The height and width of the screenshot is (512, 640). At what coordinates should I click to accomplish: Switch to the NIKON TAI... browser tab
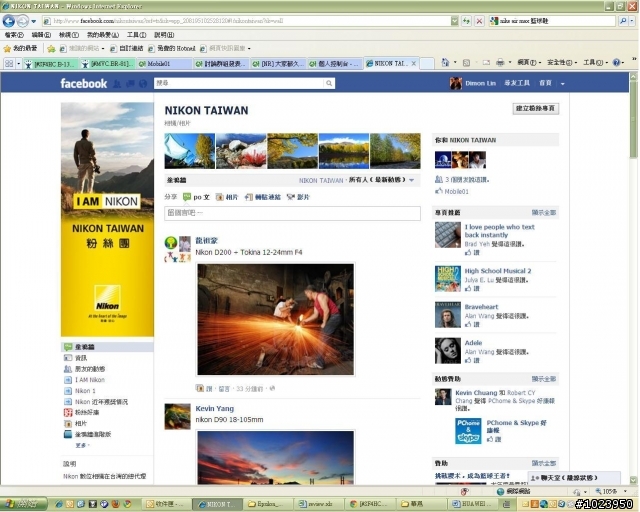tap(391, 63)
